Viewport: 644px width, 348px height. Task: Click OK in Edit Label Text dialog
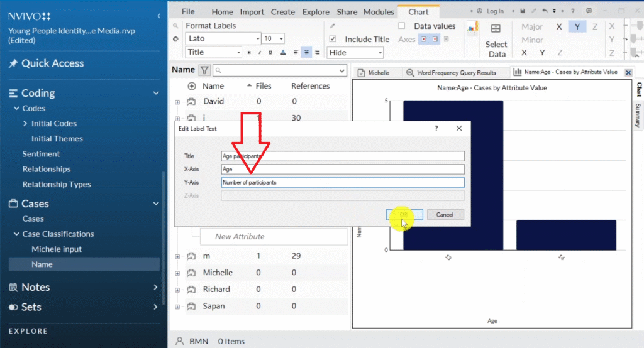pos(404,215)
